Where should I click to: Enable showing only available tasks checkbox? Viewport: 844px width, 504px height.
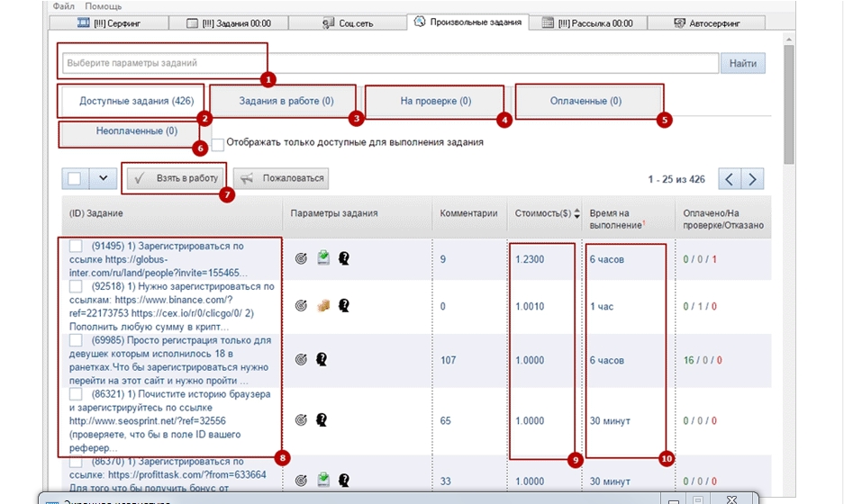point(217,144)
